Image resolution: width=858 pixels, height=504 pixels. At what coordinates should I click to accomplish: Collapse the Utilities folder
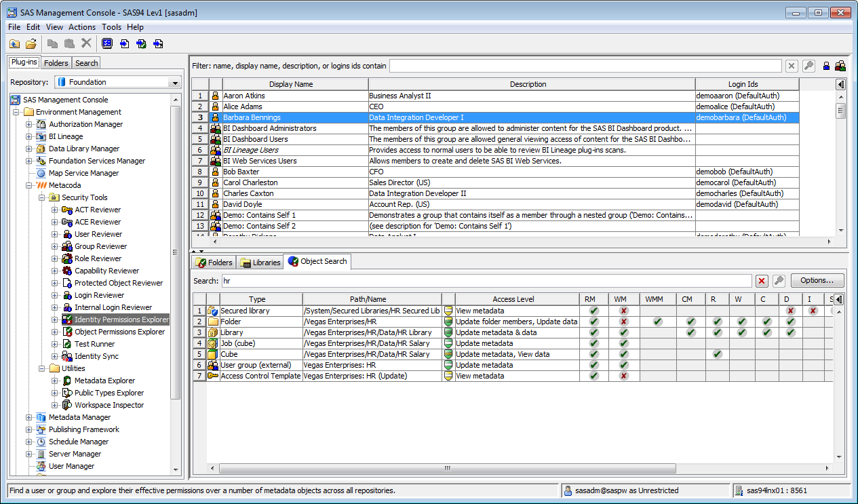point(42,368)
